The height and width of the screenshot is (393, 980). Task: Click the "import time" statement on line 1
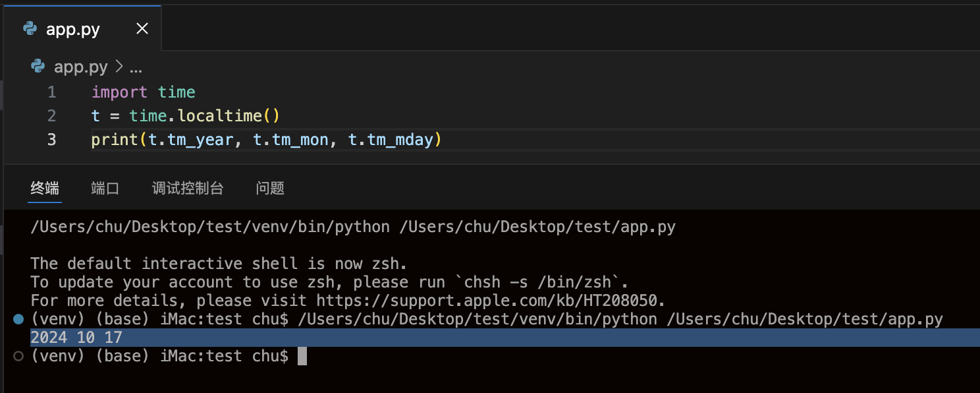[x=144, y=92]
